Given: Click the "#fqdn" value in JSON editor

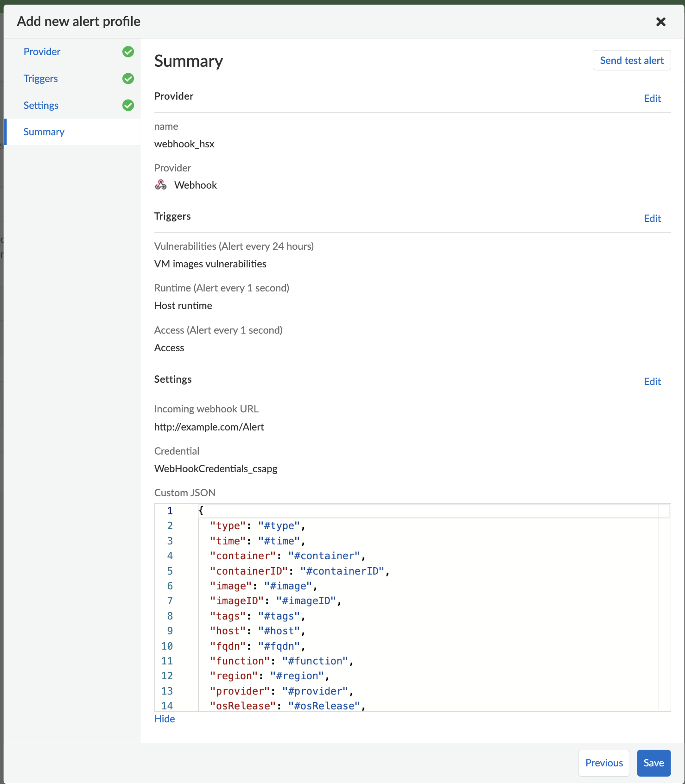Looking at the screenshot, I should [x=279, y=646].
